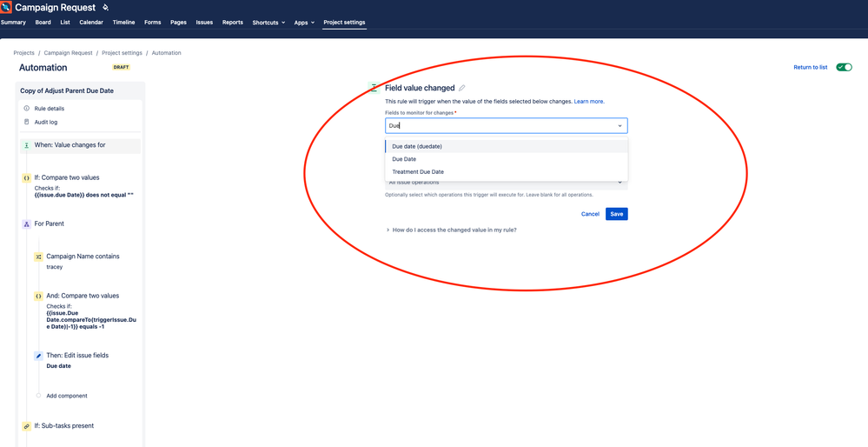Screen dimensions: 868x447
Task: Select the Due Date option in list
Action: tap(506, 159)
